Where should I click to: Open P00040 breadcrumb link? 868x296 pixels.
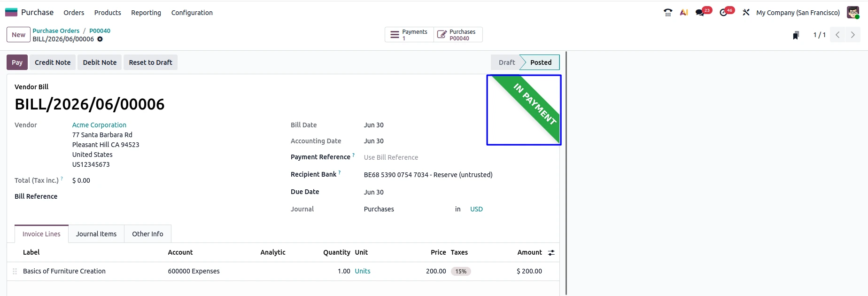pyautogui.click(x=100, y=31)
